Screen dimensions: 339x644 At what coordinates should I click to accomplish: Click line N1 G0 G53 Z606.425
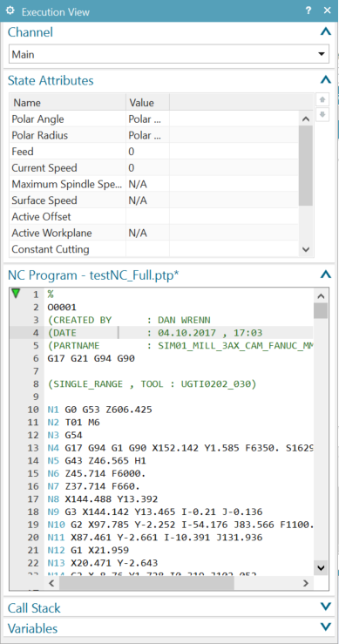(100, 410)
